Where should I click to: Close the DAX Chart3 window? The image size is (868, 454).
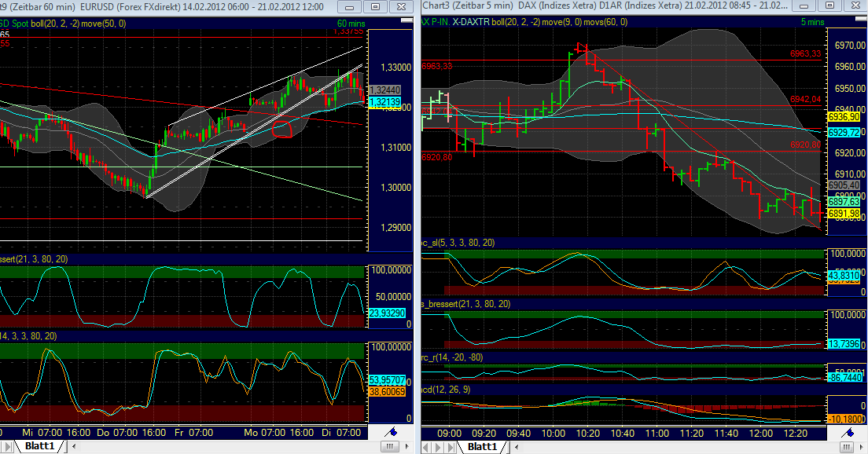pos(855,6)
